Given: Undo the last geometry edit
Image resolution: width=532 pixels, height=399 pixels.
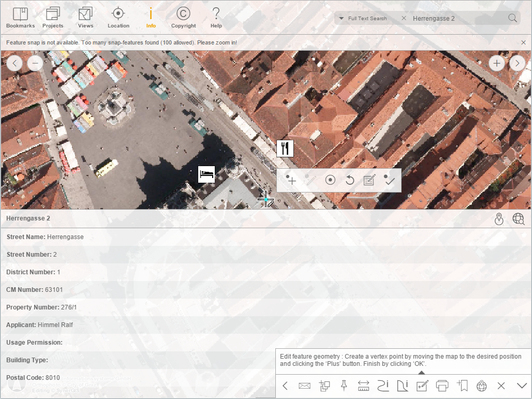Looking at the screenshot, I should click(x=349, y=180).
